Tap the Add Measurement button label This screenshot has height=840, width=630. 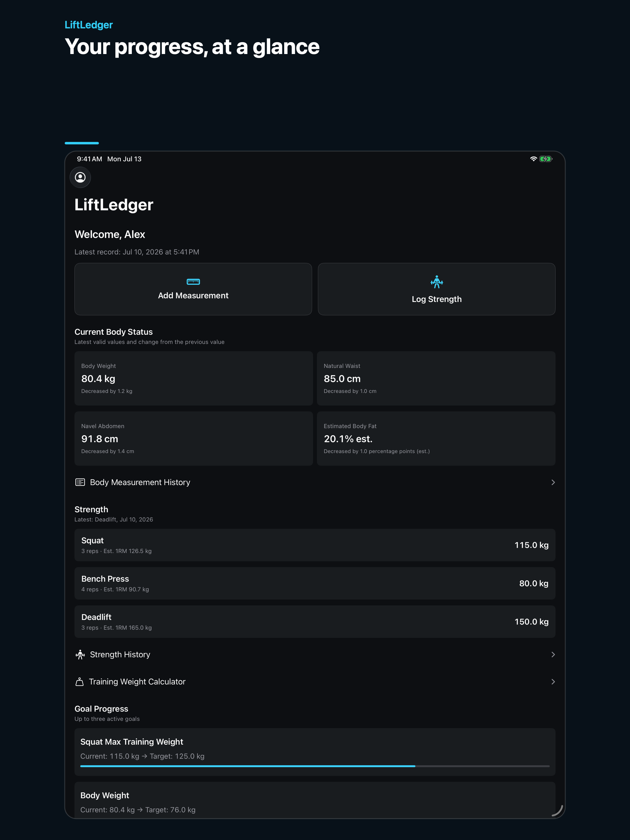(193, 295)
